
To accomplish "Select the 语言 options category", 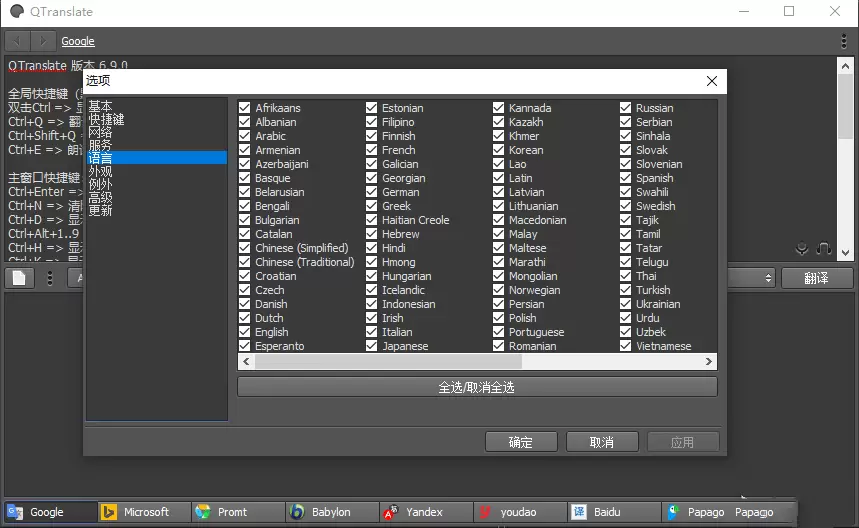I will pos(156,158).
